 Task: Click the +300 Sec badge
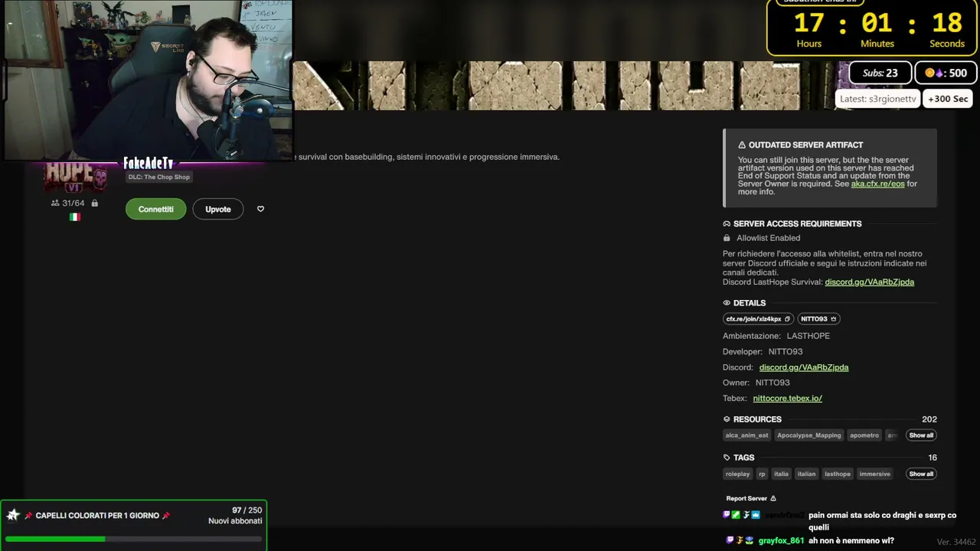(948, 99)
